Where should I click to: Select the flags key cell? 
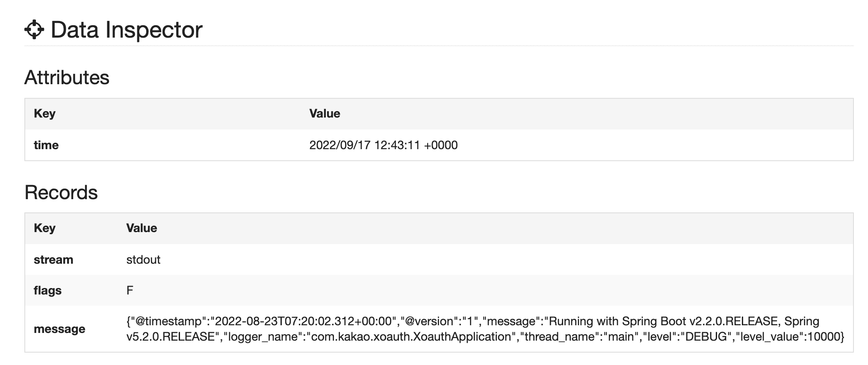(x=47, y=291)
